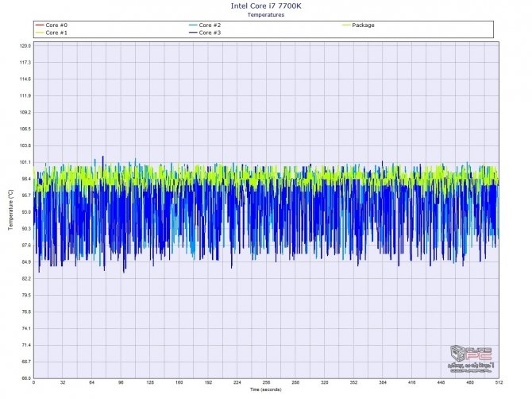The image size is (532, 399).
Task: Click the Temperature (°C) axis title
Action: point(11,210)
